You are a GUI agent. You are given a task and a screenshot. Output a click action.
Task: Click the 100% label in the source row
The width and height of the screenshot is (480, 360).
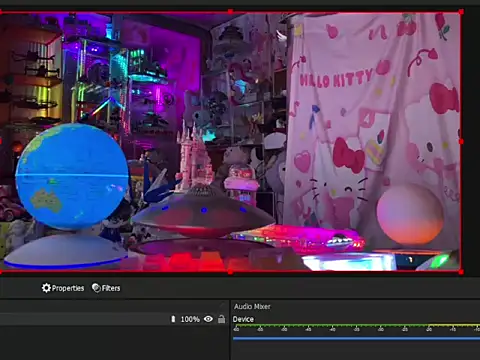tap(190, 319)
